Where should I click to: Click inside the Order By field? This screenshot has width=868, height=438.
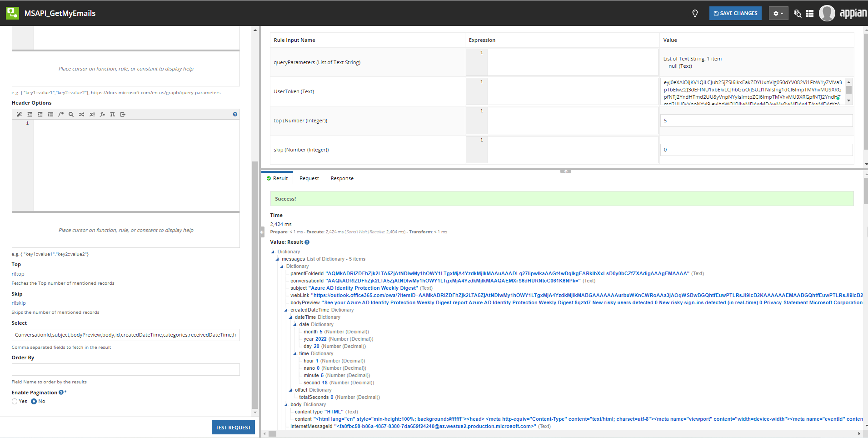(125, 369)
